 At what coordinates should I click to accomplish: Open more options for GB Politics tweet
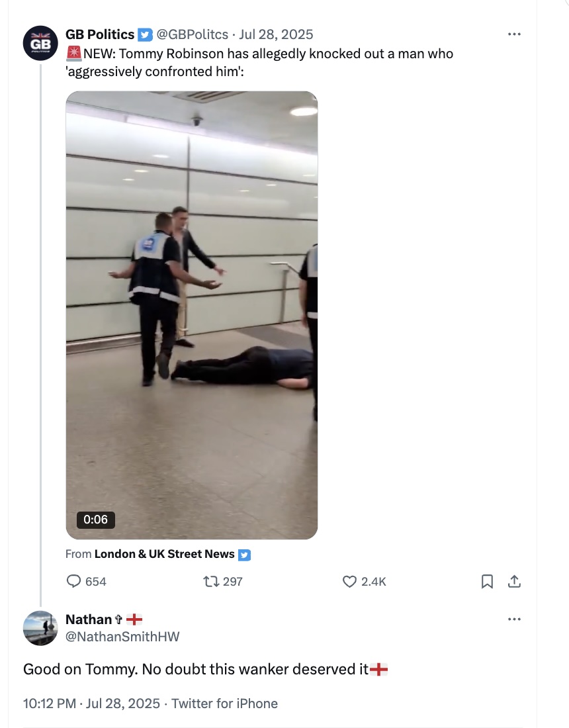click(514, 34)
